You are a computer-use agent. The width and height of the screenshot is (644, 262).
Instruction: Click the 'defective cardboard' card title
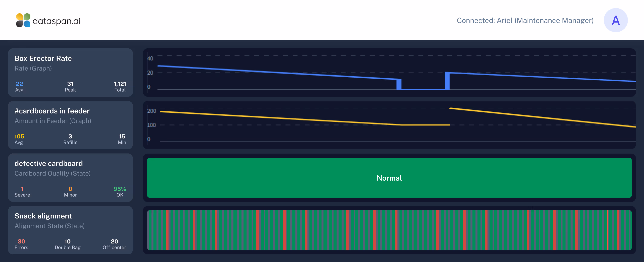pyautogui.click(x=49, y=164)
